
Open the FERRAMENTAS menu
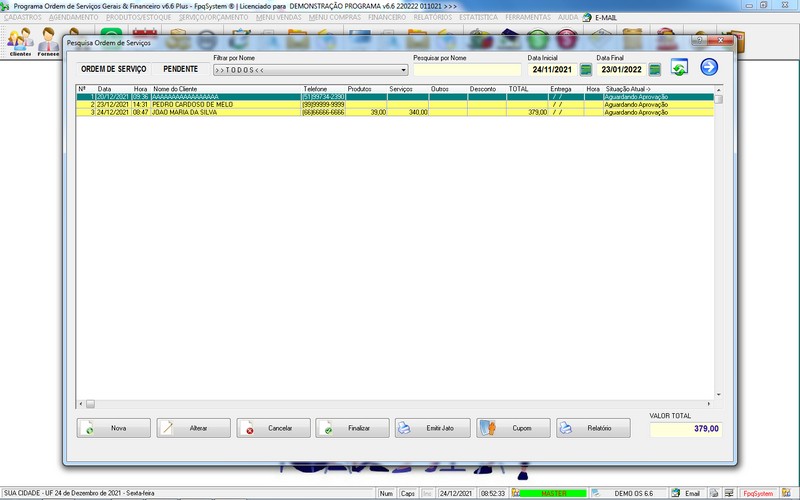click(x=528, y=17)
